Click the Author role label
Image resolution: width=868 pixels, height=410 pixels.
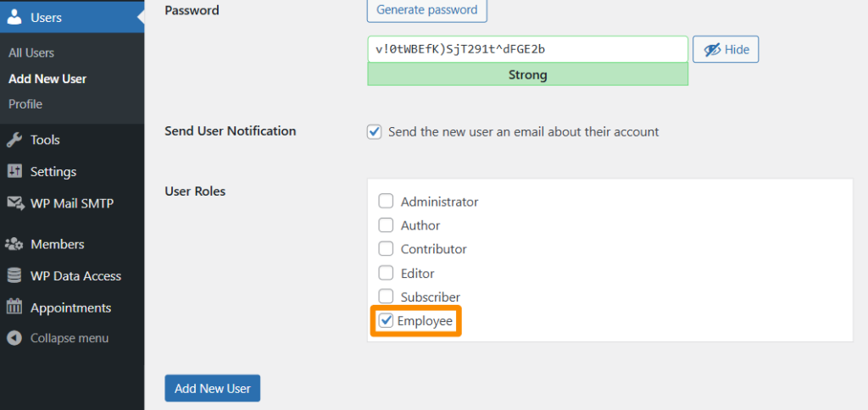pyautogui.click(x=420, y=225)
